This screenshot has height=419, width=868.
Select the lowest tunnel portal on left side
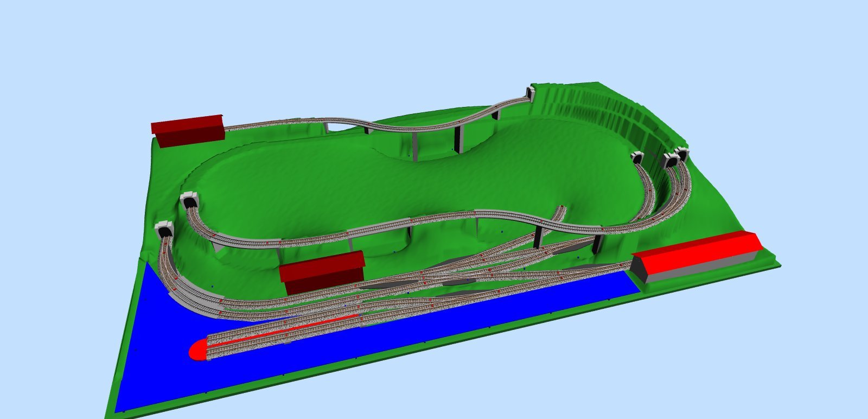coord(164,231)
